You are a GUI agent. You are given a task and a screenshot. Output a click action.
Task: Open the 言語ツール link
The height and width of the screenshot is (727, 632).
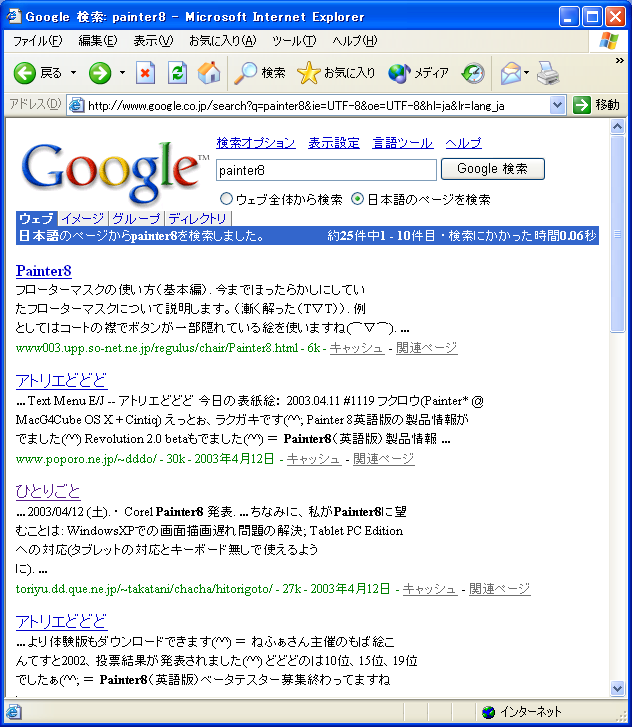[402, 143]
